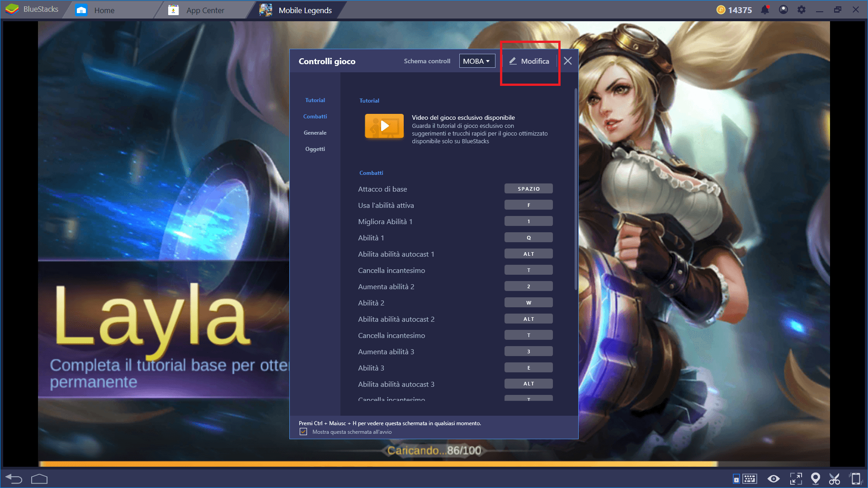
Task: Select the Combatti tab
Action: [x=316, y=116]
